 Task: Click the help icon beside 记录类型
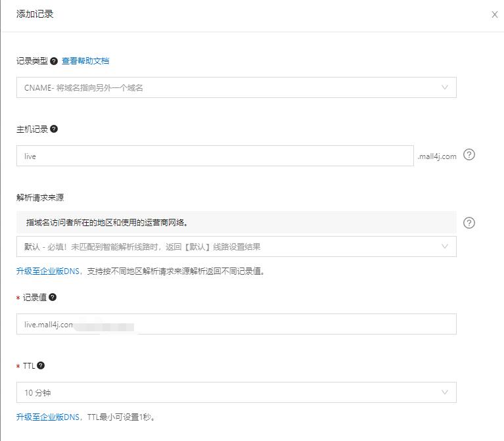point(54,61)
